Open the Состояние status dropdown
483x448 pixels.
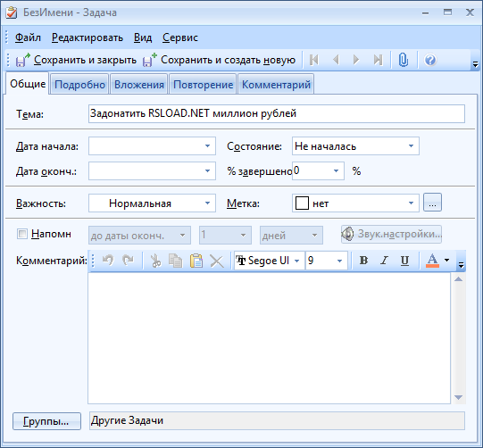[411, 146]
